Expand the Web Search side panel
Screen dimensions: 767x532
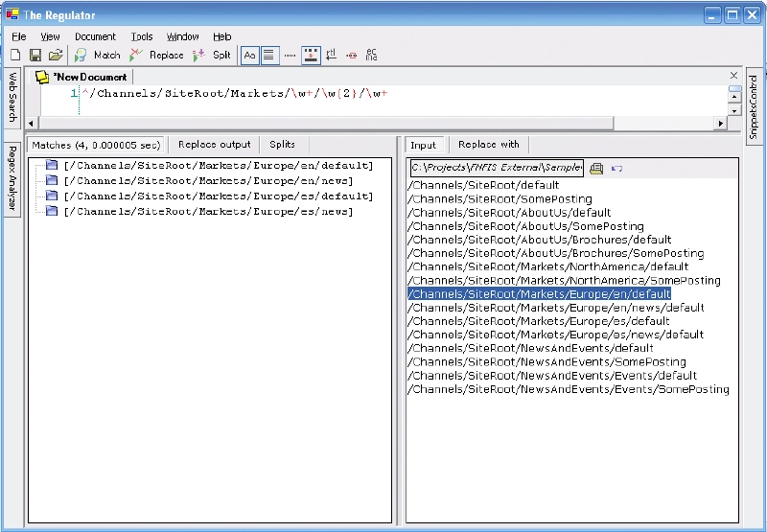[x=12, y=96]
